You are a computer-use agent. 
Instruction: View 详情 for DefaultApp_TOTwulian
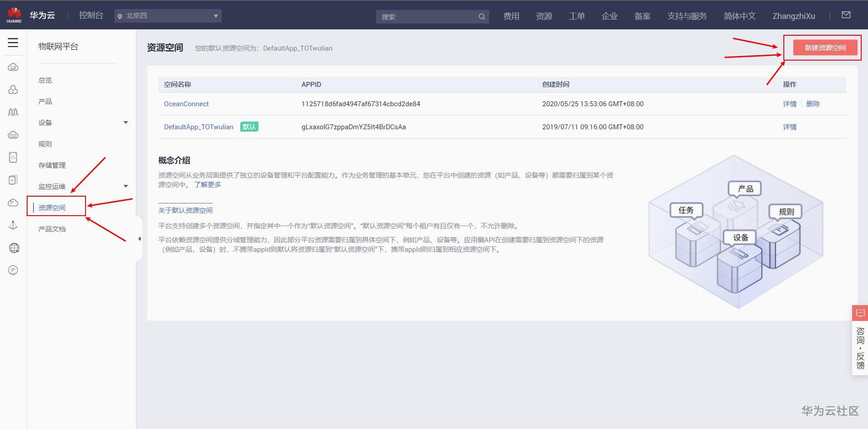[790, 127]
